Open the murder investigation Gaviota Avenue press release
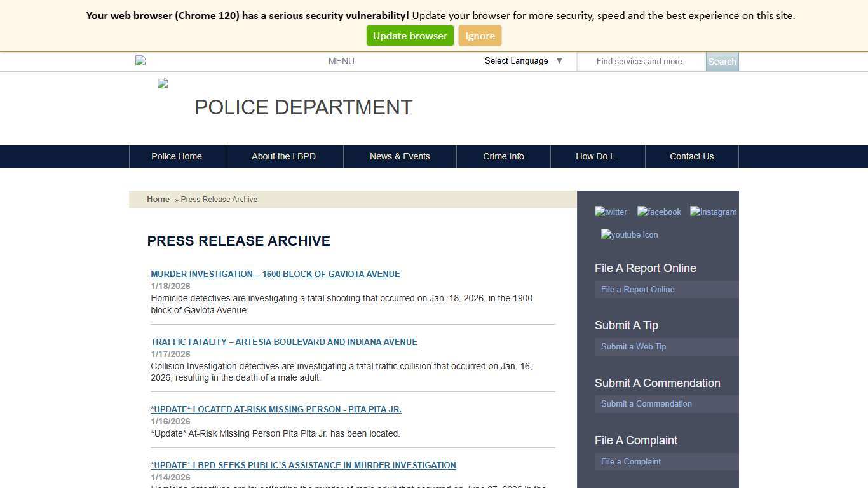This screenshot has width=868, height=488. 275,274
